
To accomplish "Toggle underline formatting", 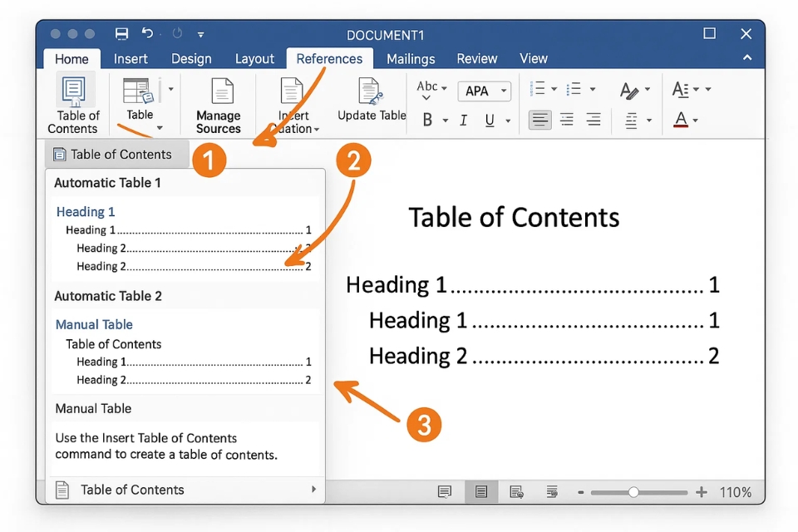I will tap(490, 120).
